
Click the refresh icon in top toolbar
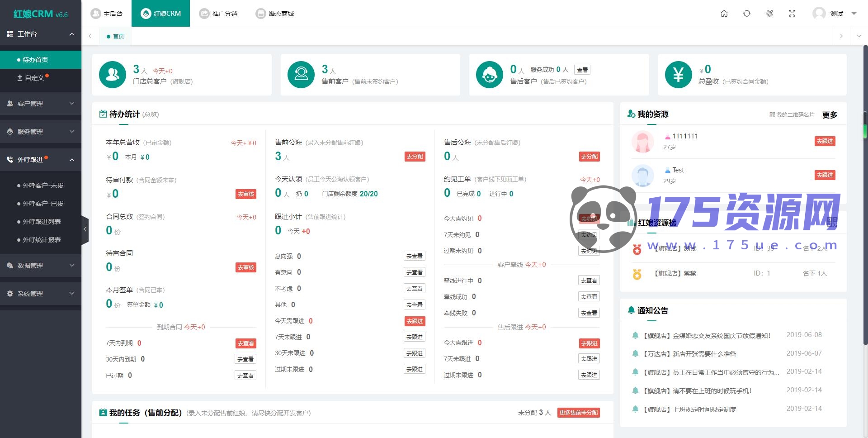[747, 14]
